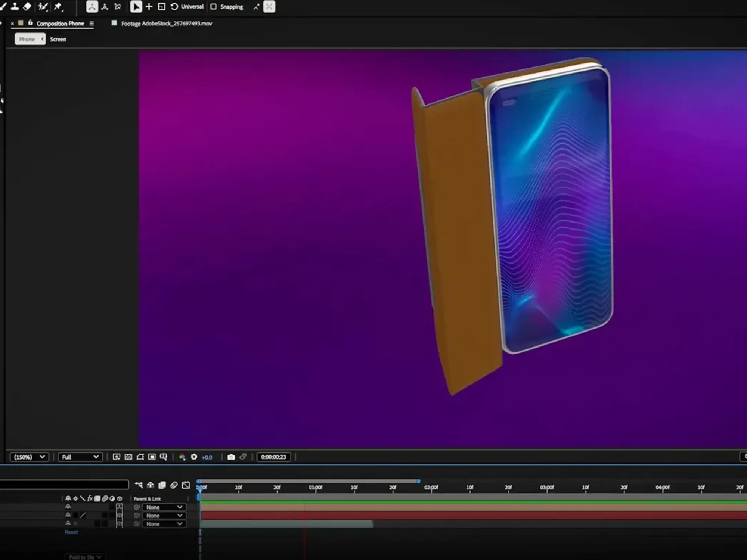
Task: Show the last snapshot
Action: tap(243, 457)
